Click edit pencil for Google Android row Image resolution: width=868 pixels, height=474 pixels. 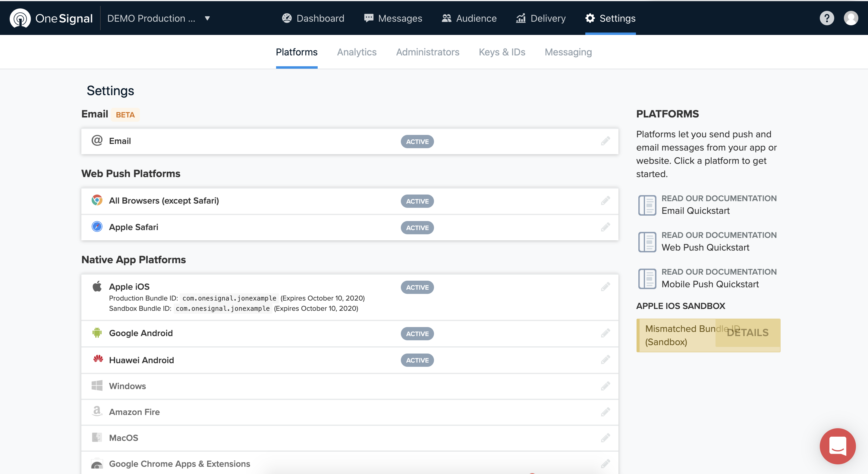point(605,333)
